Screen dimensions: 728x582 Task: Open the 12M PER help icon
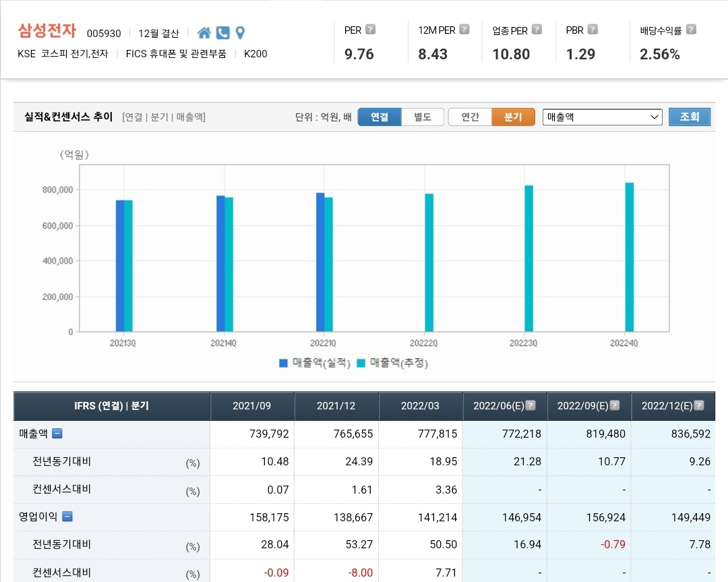pos(464,29)
